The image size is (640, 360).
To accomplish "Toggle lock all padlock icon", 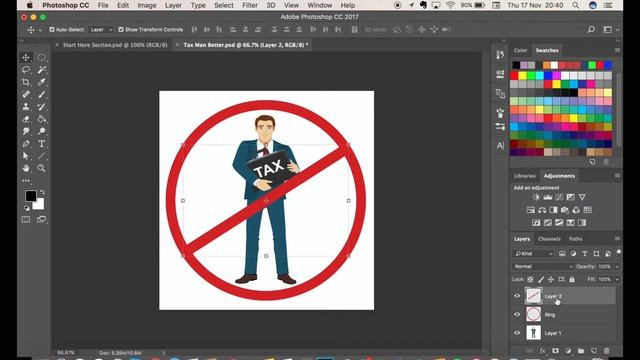I will coord(572,280).
